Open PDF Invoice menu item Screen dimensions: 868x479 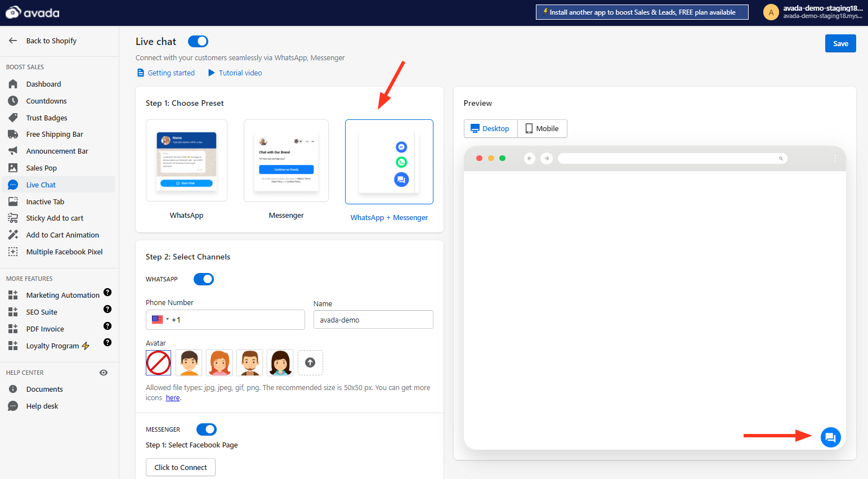[45, 329]
